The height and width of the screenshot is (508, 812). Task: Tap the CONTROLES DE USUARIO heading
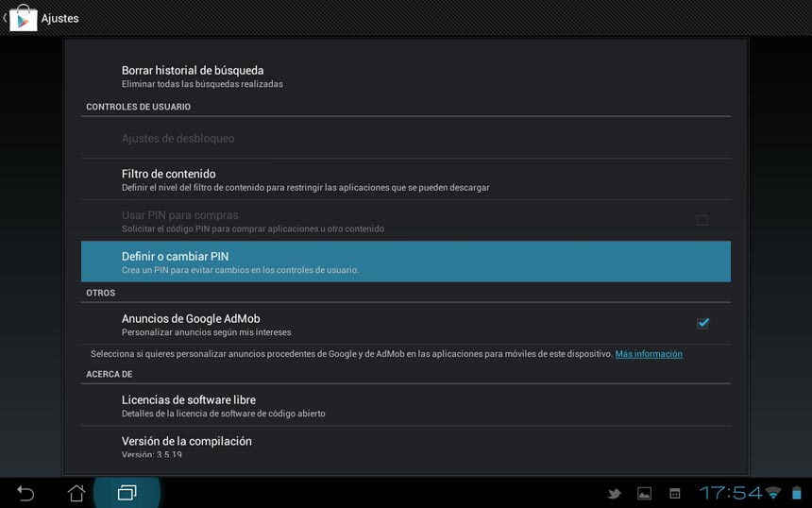pos(138,107)
